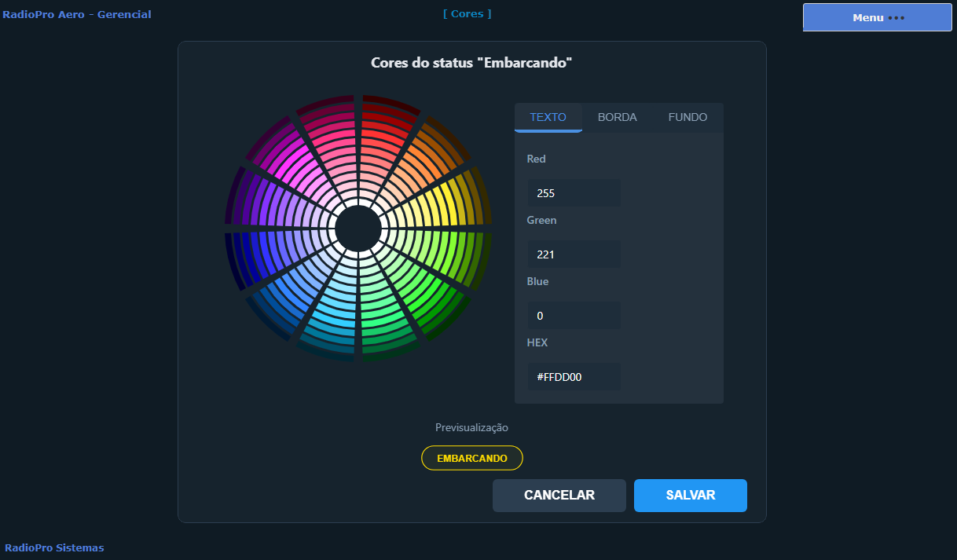Click the Red value input field

pos(574,192)
